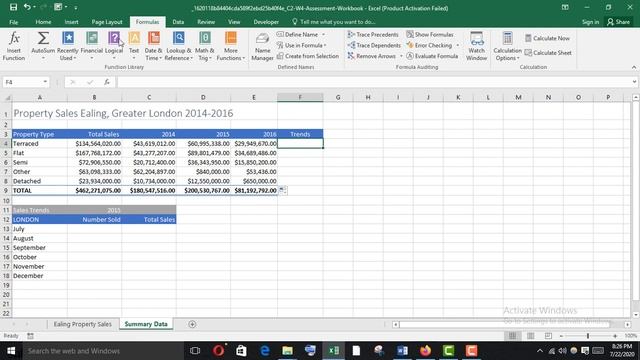This screenshot has height=360, width=640.
Task: Click the Share button
Action: (x=618, y=22)
